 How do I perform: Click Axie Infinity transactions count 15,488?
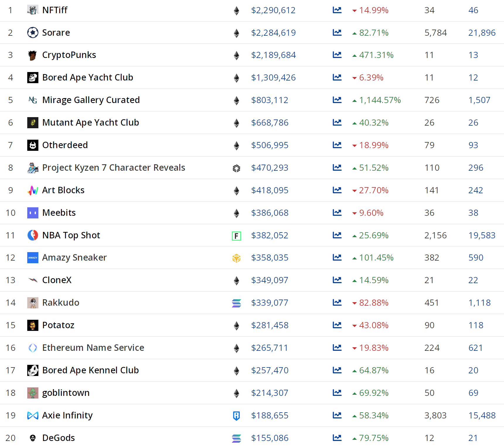pyautogui.click(x=482, y=415)
